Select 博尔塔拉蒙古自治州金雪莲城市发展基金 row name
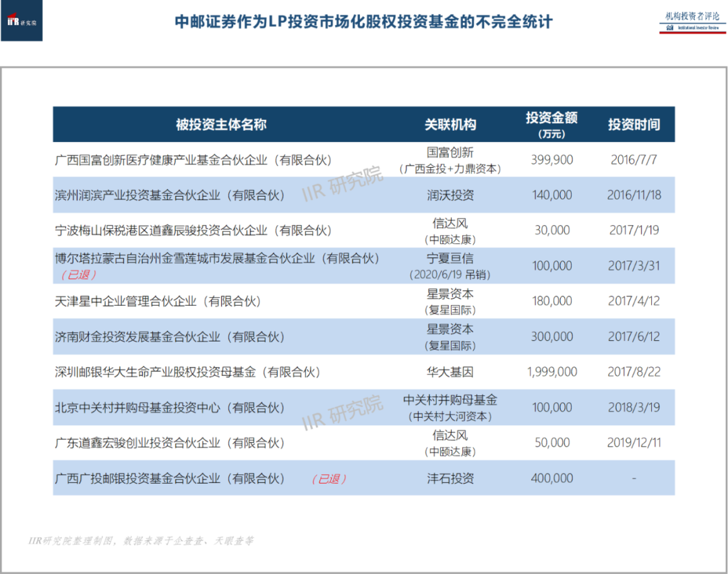 pos(217,259)
